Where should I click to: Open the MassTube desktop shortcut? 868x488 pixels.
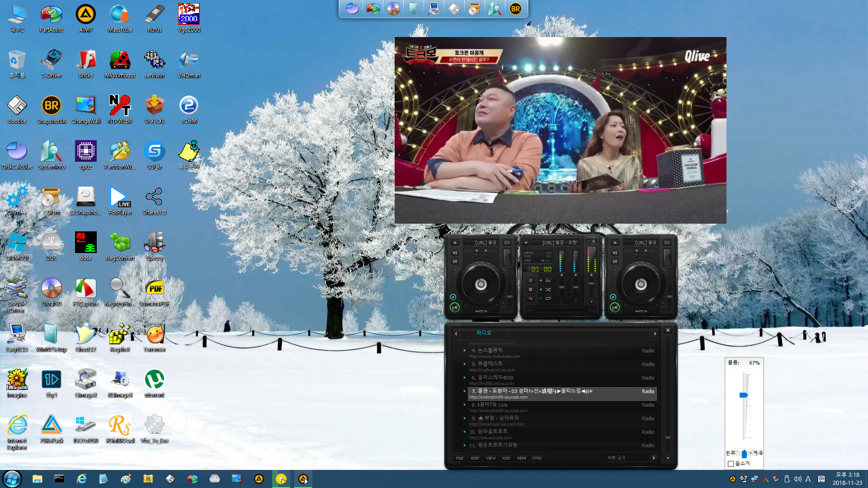tap(120, 19)
